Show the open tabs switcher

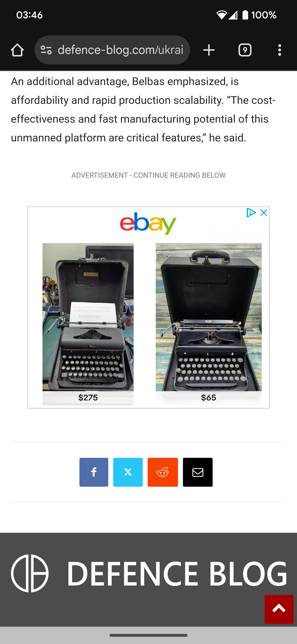pos(245,50)
